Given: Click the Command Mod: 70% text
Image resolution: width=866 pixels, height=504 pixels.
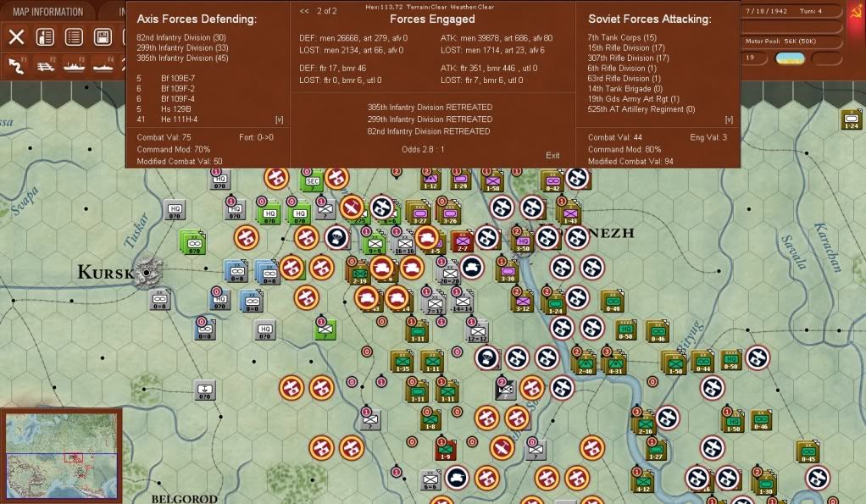Looking at the screenshot, I should pyautogui.click(x=174, y=149).
